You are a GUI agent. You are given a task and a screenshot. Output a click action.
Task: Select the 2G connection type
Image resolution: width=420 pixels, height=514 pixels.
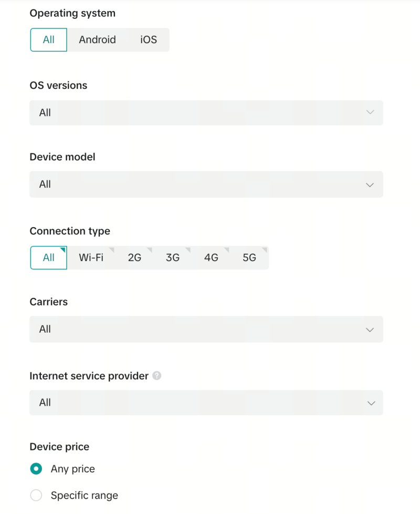click(x=135, y=258)
